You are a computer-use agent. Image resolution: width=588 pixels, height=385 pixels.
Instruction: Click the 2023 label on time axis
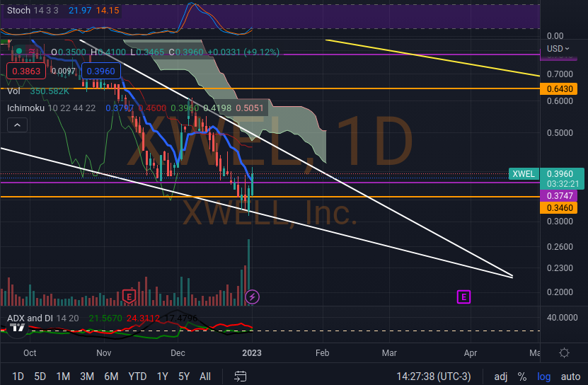(252, 352)
